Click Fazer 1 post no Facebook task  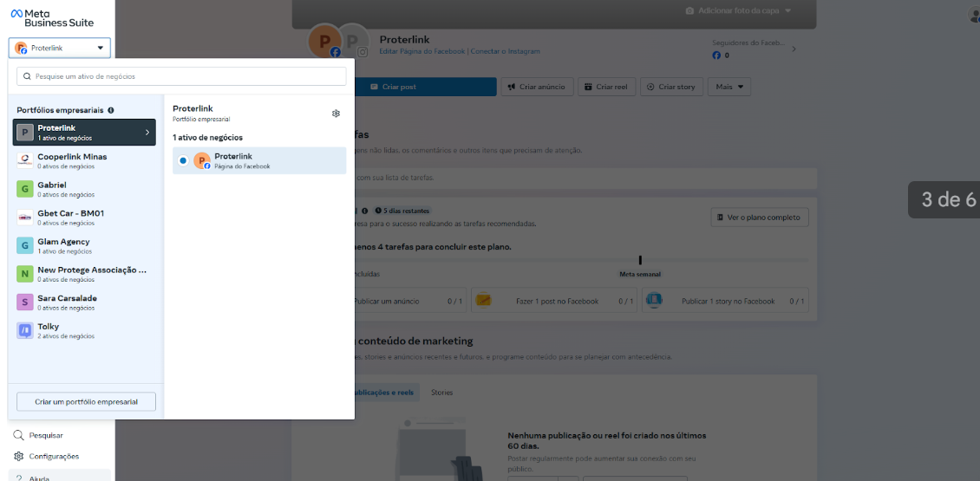tap(554, 301)
